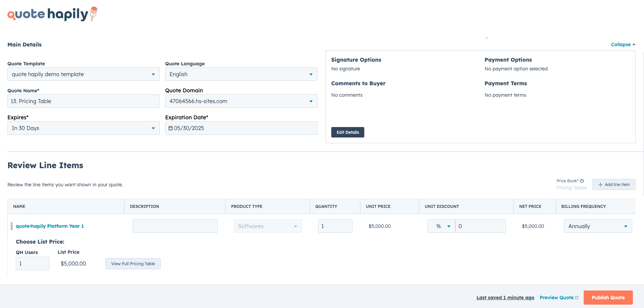Click the unit discount value input
Viewport: 644px width, 308px height.
point(481,226)
